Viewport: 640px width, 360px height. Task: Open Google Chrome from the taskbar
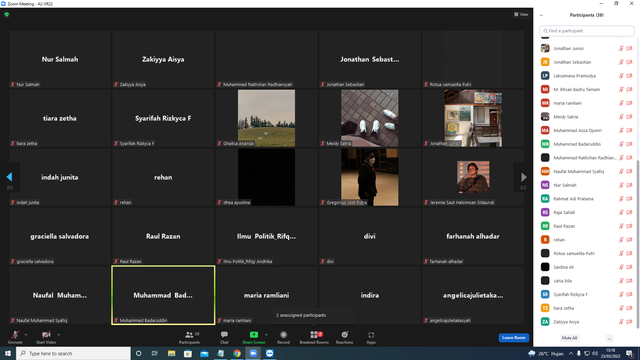237,353
